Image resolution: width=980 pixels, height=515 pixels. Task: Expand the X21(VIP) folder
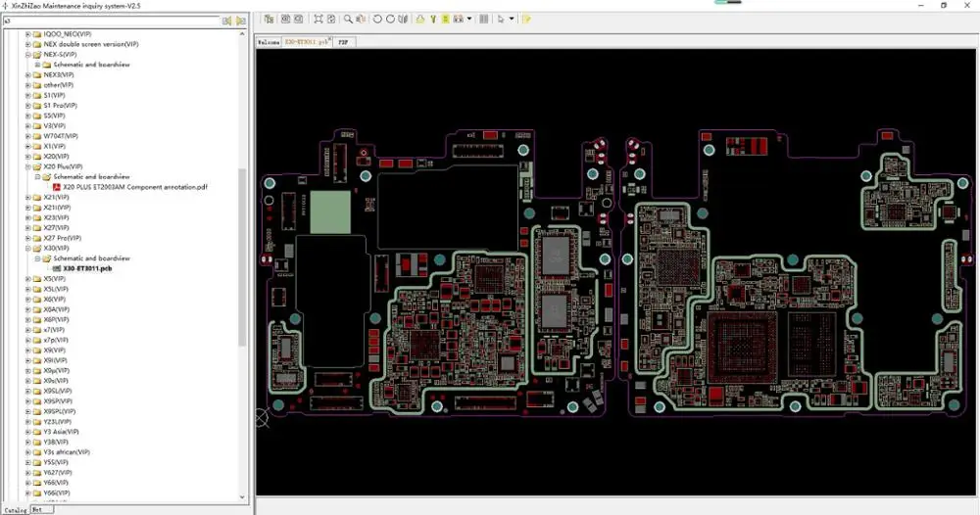point(28,197)
